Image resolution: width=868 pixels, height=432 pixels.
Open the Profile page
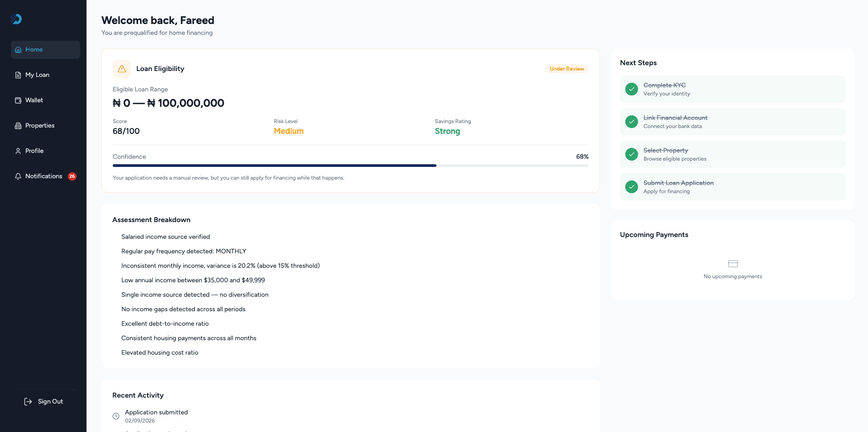pos(45,151)
